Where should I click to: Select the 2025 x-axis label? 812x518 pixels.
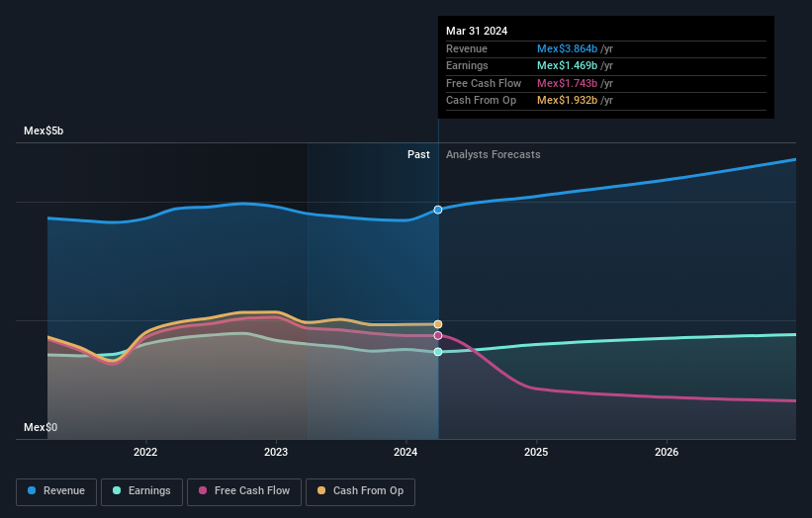tap(536, 452)
